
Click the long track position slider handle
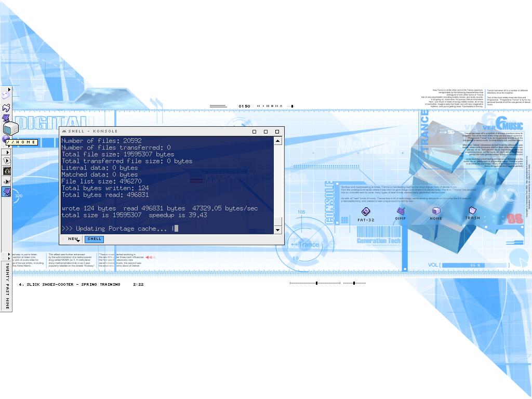pos(316,283)
